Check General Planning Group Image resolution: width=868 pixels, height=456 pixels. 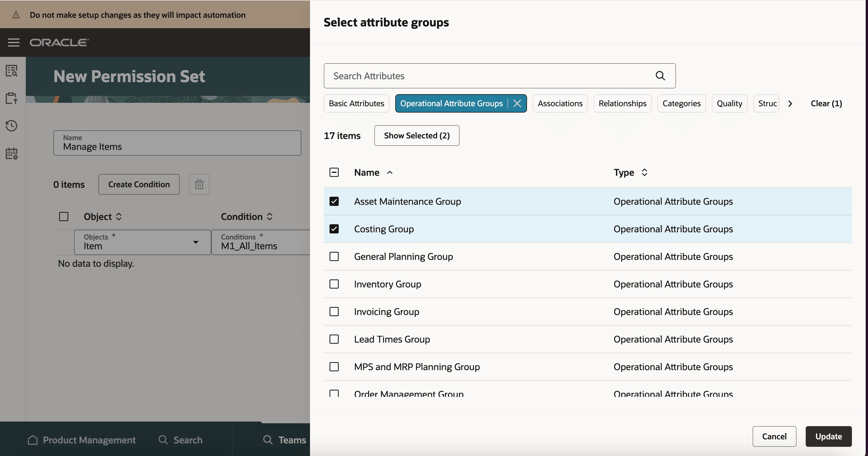[334, 257]
